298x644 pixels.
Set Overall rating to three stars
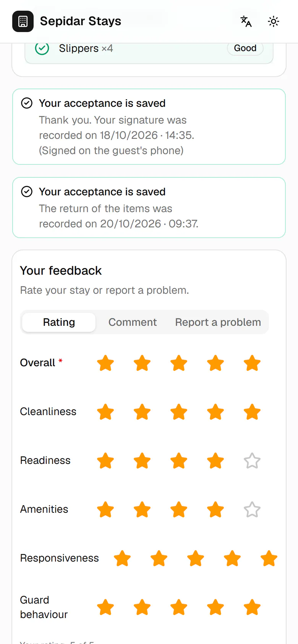pyautogui.click(x=179, y=363)
